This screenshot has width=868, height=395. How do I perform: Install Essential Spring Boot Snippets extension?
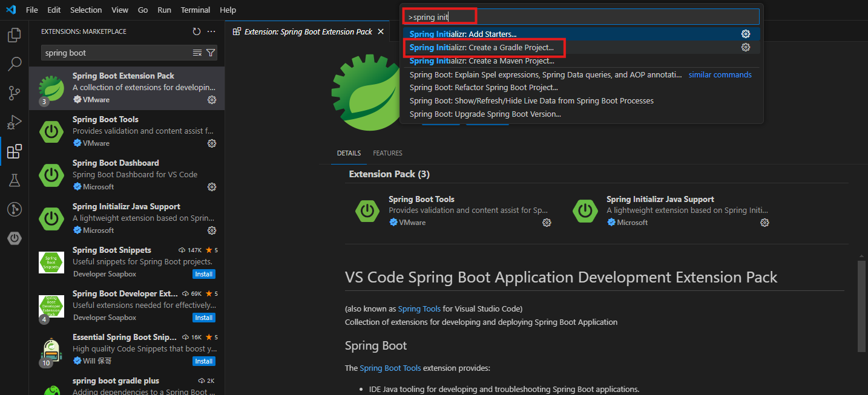click(204, 361)
